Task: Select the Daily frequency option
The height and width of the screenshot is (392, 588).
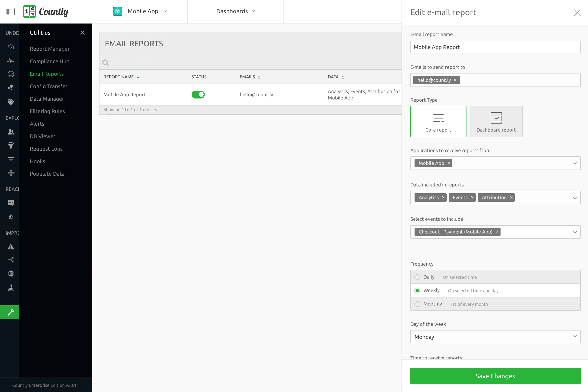Action: (417, 277)
